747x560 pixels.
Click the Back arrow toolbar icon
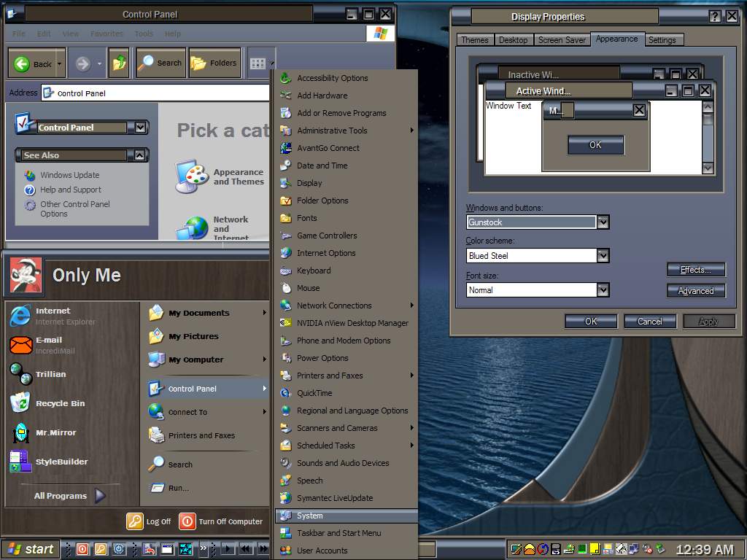coord(22,64)
